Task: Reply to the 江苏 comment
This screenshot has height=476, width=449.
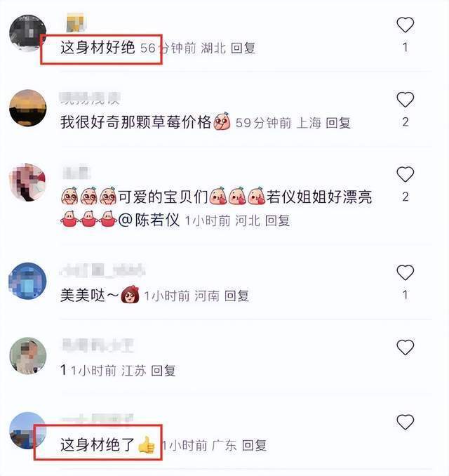Action: pyautogui.click(x=163, y=371)
